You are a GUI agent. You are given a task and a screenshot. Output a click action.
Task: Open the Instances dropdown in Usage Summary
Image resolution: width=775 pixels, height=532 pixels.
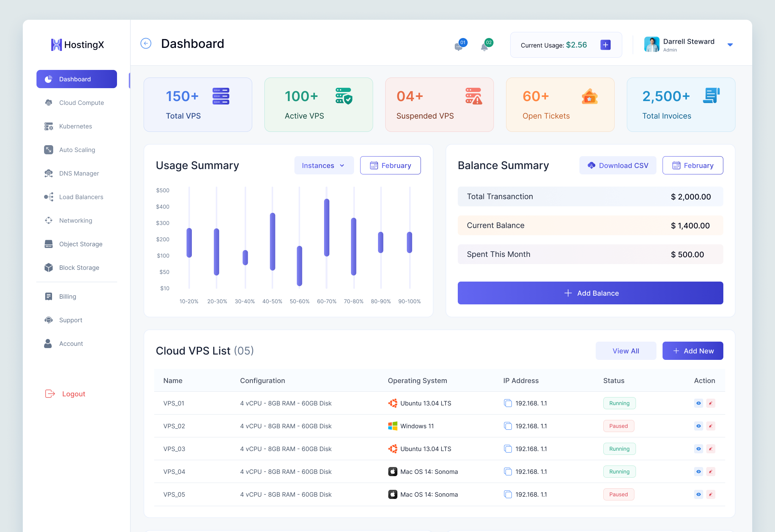pos(324,165)
